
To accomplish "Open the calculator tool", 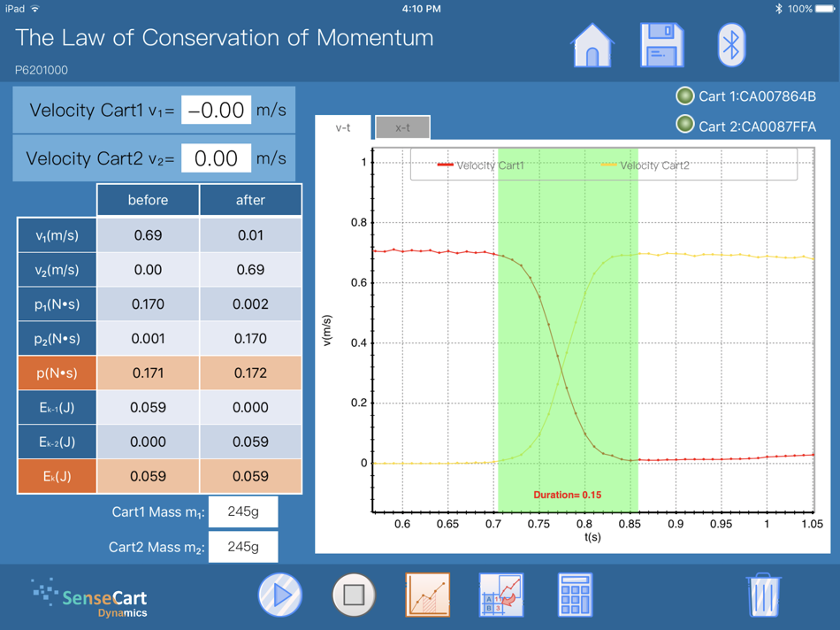I will click(x=574, y=594).
